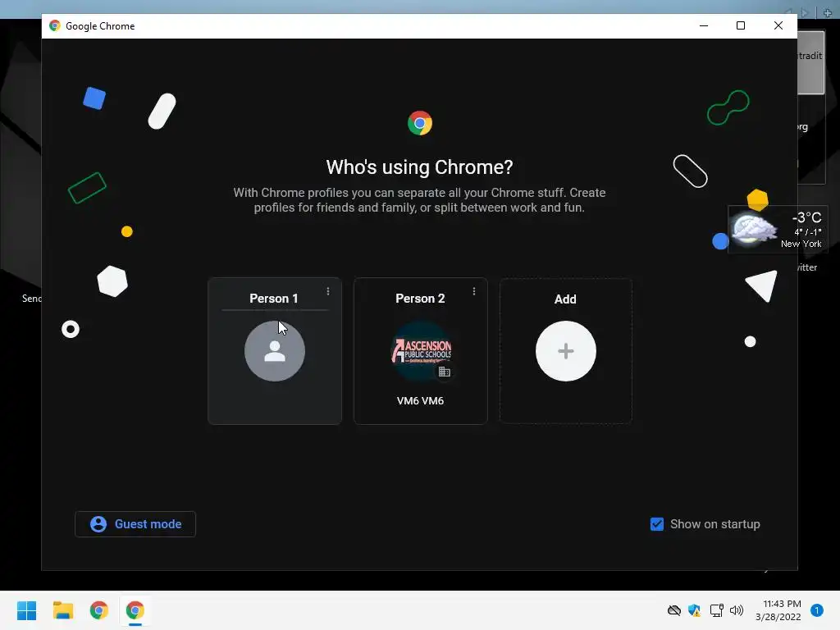Open the clock showing 11:43 PM
The image size is (840, 630).
778,610
